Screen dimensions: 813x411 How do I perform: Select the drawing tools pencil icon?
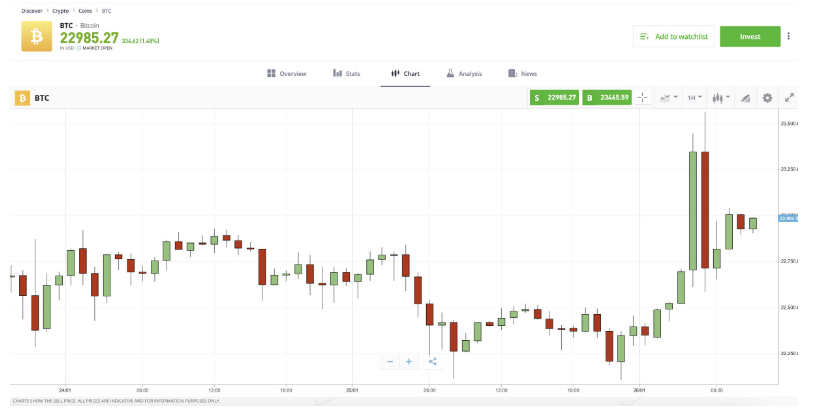coord(745,98)
